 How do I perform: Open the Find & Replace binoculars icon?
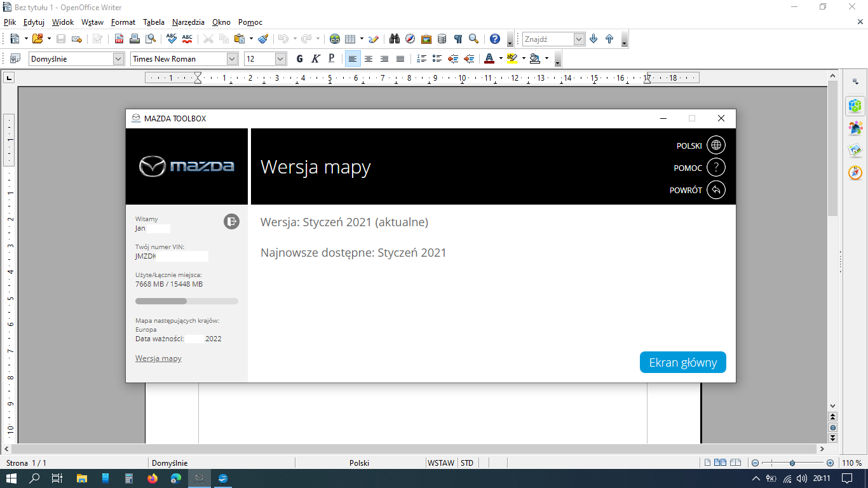[395, 39]
